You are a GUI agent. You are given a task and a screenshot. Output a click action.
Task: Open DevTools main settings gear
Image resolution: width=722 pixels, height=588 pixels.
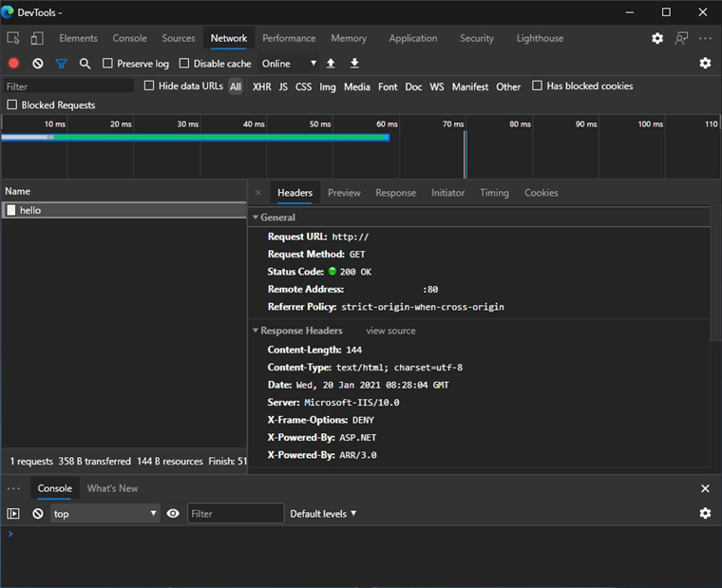click(x=657, y=38)
